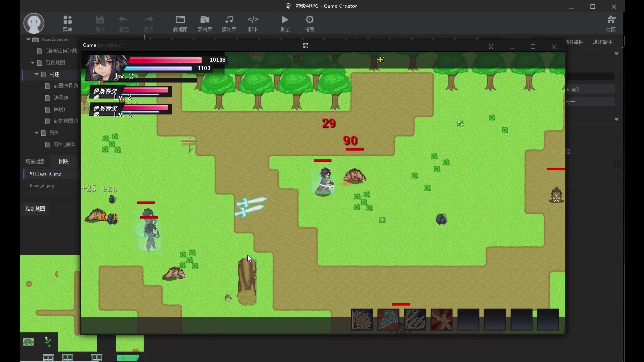The width and height of the screenshot is (644, 362).
Task: Collapse the 村庄 tree node arrow
Action: (36, 74)
